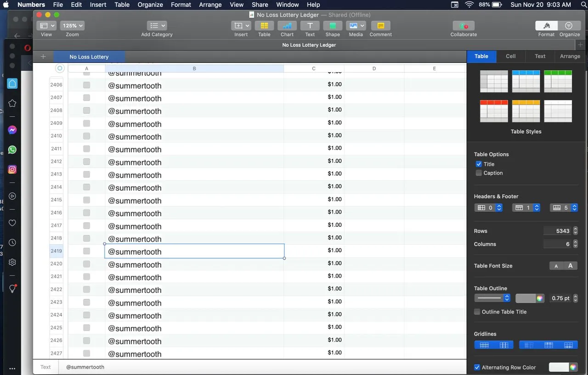Add a Text box from toolbar
Screen dimensions: 588x375
pyautogui.click(x=310, y=26)
